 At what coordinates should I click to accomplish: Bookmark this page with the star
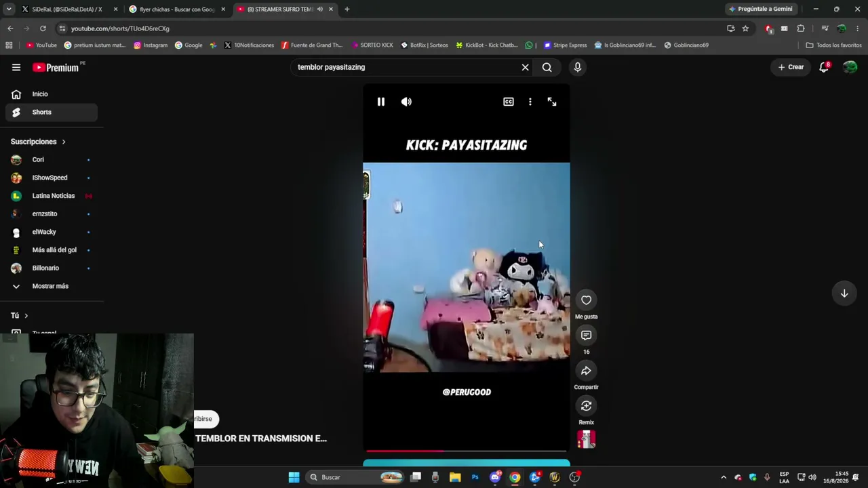[x=745, y=28]
